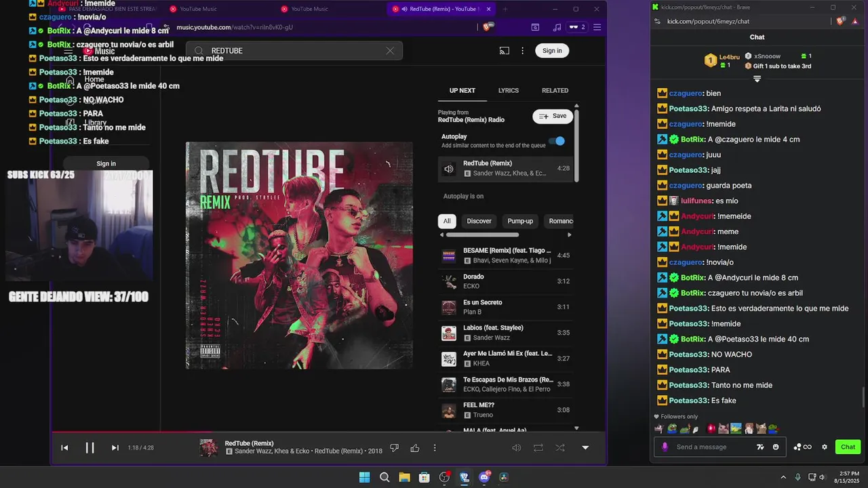Switch to the RELATED tab
The height and width of the screenshot is (488, 868).
tap(555, 90)
